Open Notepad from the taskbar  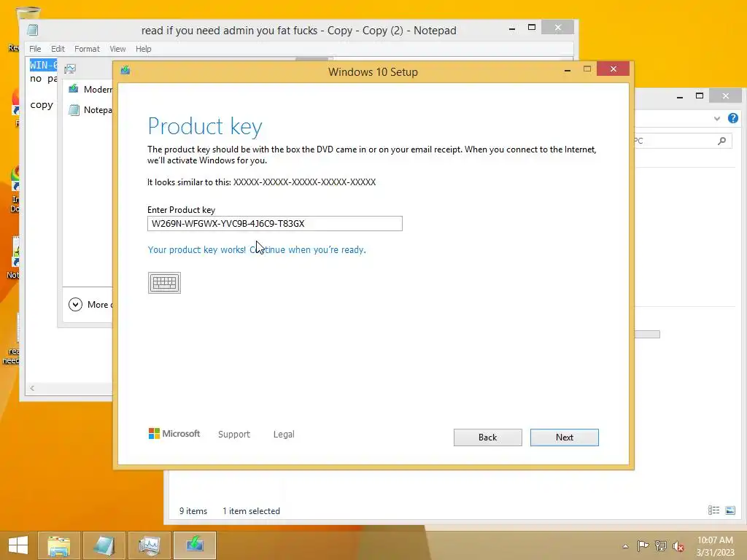[x=104, y=545]
